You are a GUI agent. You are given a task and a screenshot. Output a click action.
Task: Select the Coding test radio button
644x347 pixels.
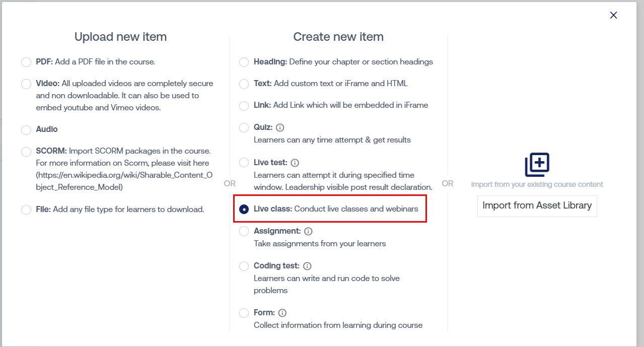244,266
